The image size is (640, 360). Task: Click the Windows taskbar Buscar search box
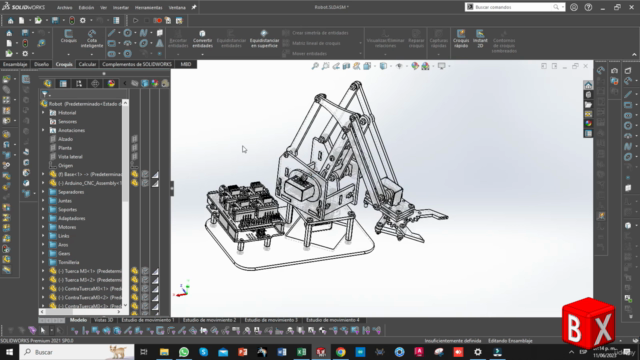pos(77,352)
